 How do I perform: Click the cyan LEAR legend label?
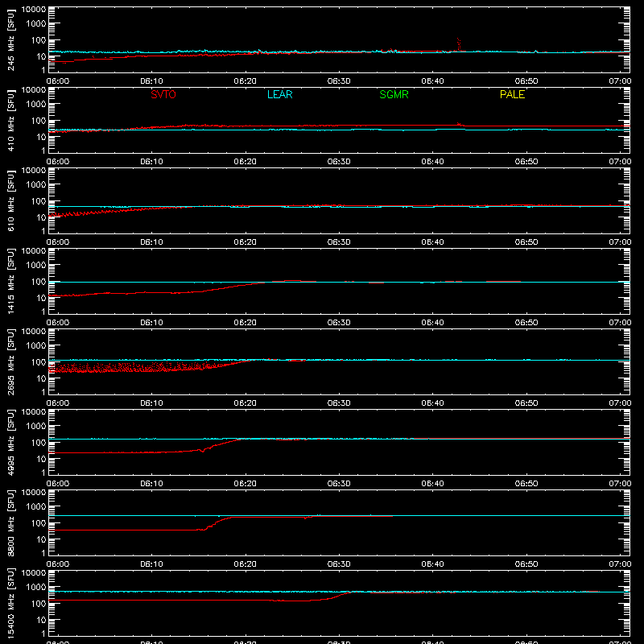point(279,94)
